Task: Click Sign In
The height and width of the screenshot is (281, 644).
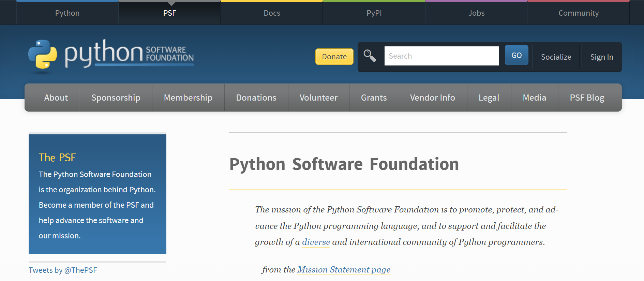Action: coord(602,57)
